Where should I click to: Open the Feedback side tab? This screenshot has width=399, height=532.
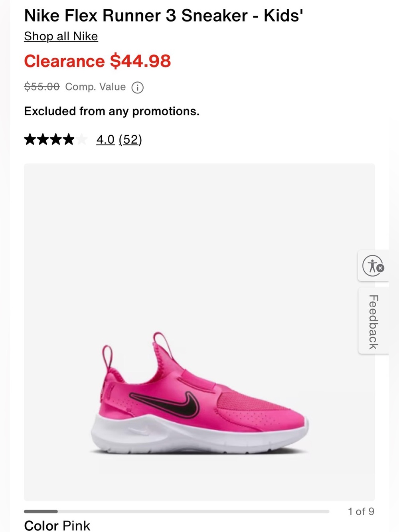click(373, 321)
